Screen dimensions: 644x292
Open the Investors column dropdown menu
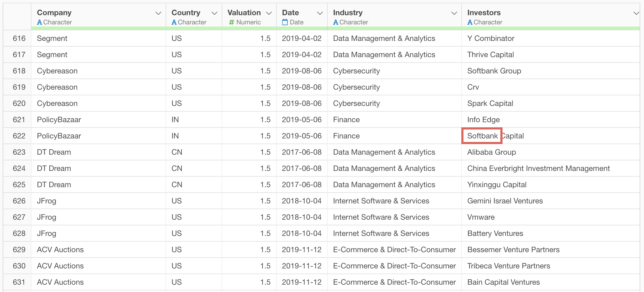[636, 13]
